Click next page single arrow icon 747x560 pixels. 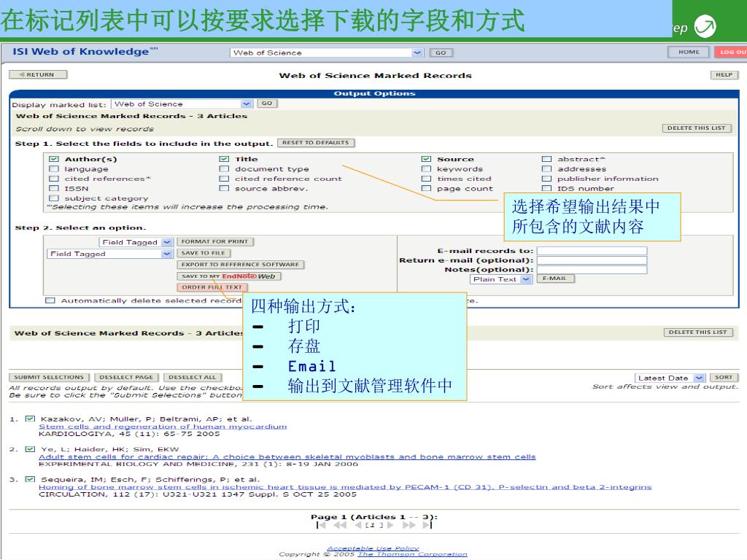390,525
